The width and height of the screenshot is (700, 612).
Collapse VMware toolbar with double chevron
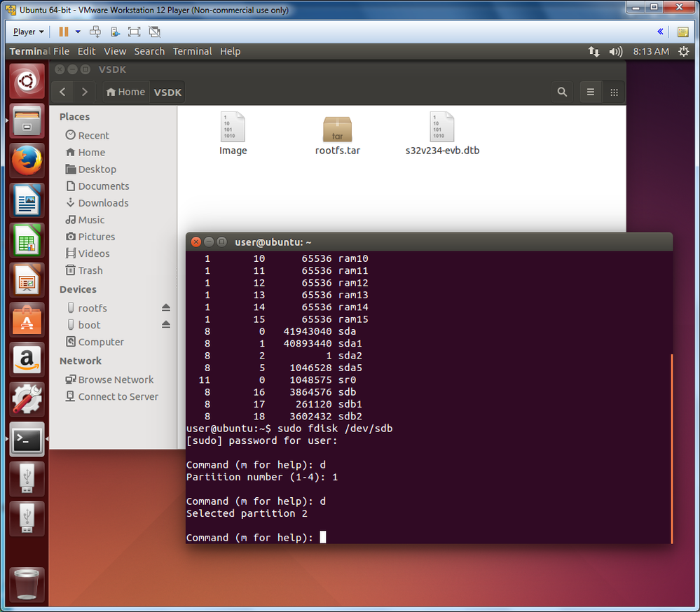coord(660,32)
